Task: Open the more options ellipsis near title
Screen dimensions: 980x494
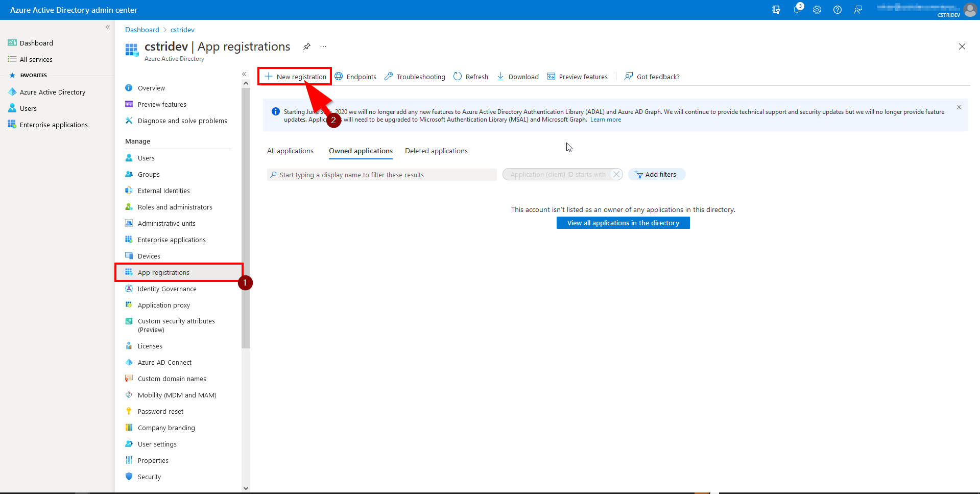Action: [323, 46]
